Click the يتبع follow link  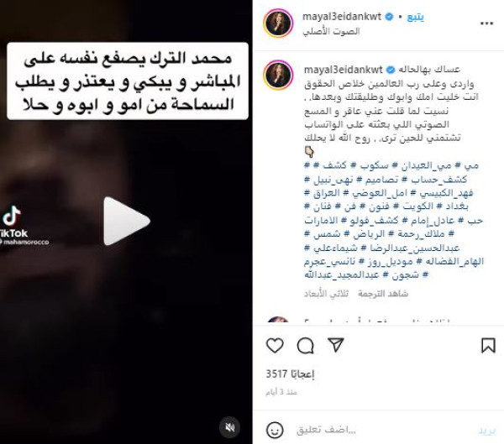[415, 17]
